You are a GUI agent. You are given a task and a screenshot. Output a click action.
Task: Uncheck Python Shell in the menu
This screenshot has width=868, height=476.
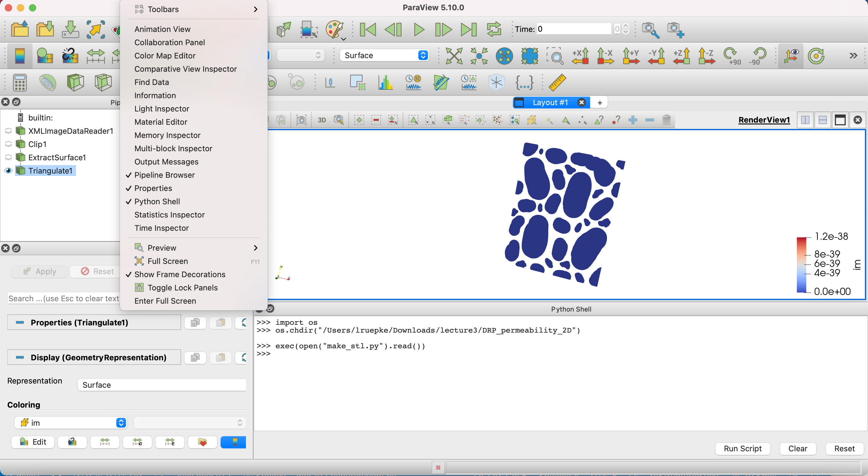157,202
